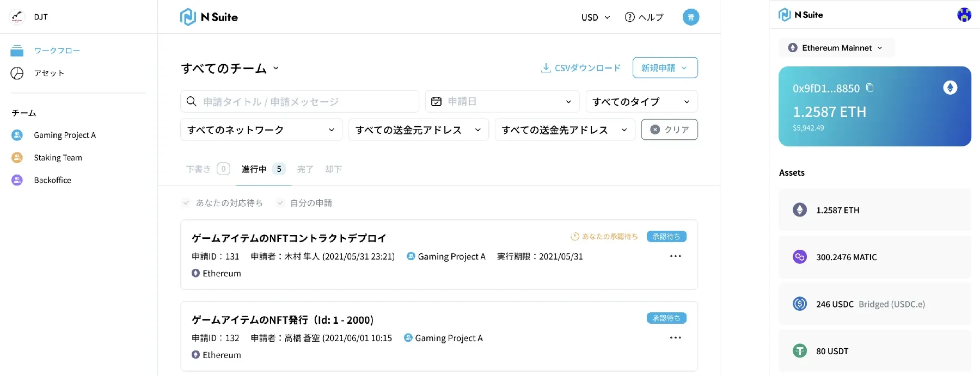
Task: Click 承認待ち badge on request 132
Action: pyautogui.click(x=666, y=318)
